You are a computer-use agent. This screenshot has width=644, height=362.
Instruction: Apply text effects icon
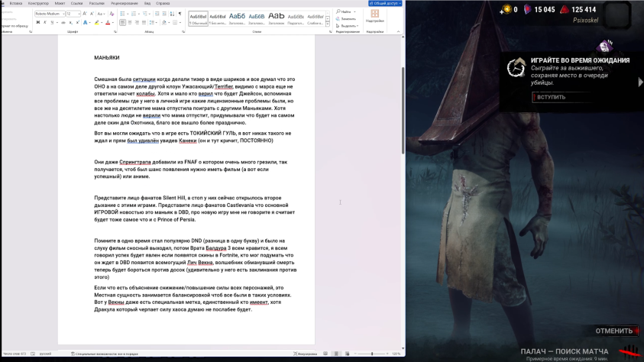click(x=85, y=22)
